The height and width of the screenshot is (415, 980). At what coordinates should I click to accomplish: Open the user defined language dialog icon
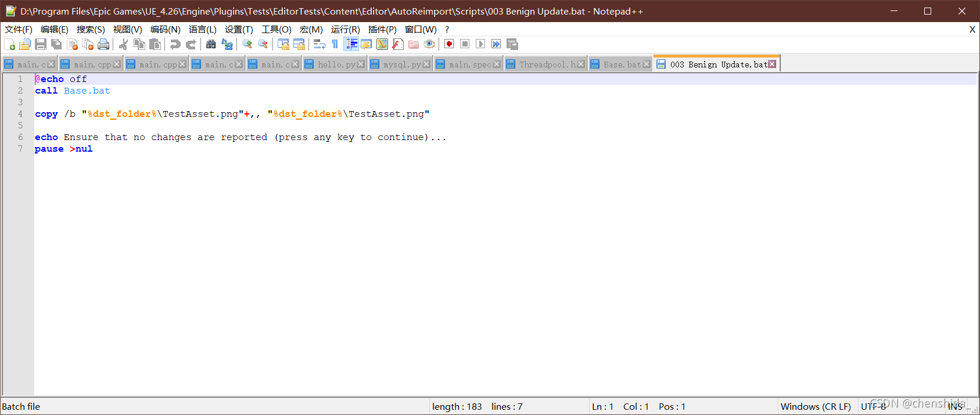366,44
